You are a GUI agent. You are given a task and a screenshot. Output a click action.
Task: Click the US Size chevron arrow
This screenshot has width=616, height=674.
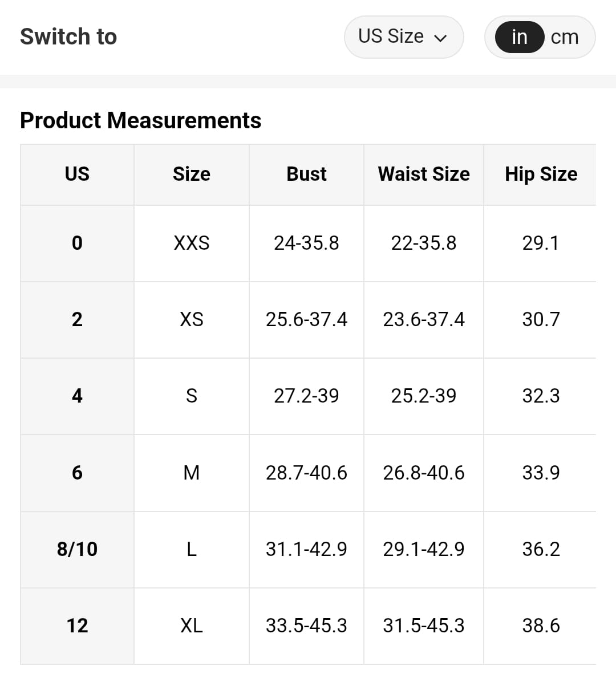[440, 38]
